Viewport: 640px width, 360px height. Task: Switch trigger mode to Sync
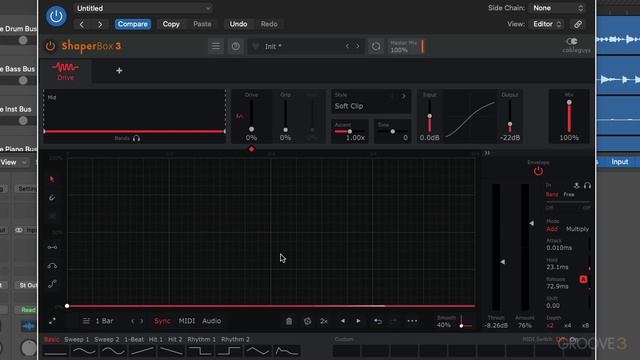162,321
